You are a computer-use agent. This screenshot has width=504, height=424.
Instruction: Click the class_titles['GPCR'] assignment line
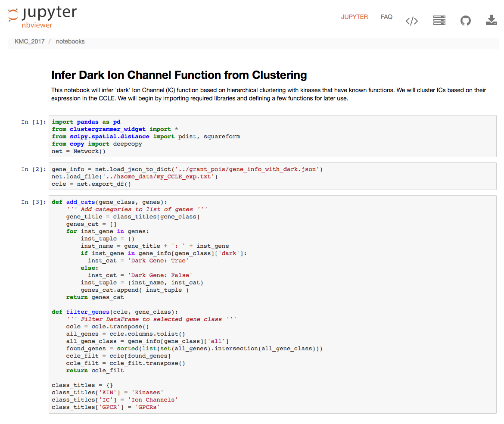coord(108,407)
